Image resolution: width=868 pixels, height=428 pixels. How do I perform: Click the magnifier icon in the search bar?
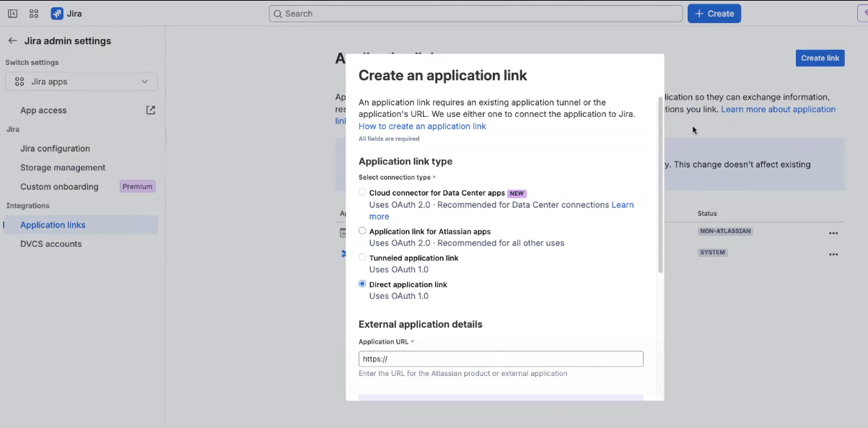pos(278,14)
